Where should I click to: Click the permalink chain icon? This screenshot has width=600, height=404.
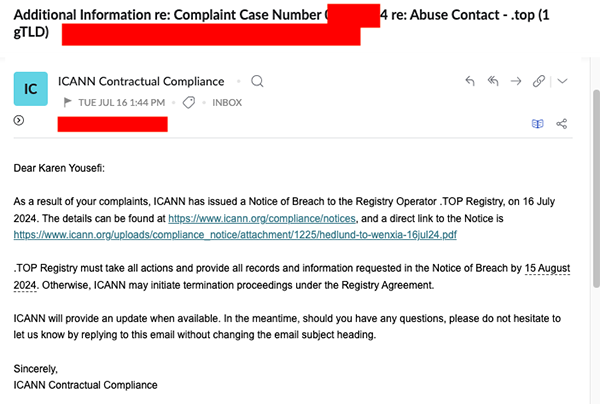click(540, 81)
